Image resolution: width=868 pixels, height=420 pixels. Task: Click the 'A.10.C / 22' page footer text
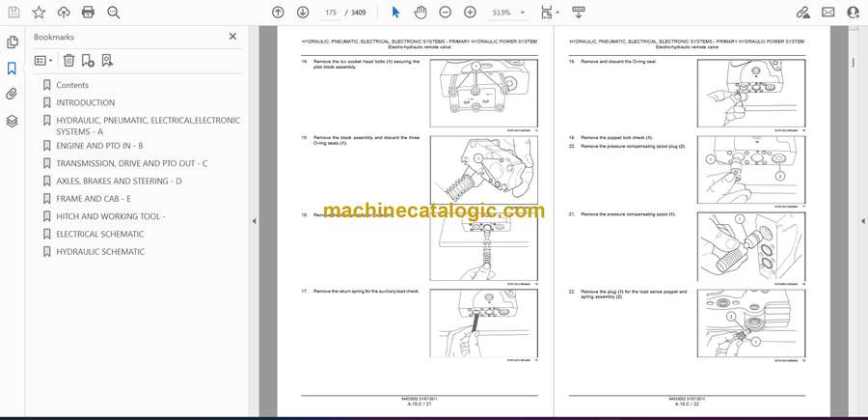687,404
